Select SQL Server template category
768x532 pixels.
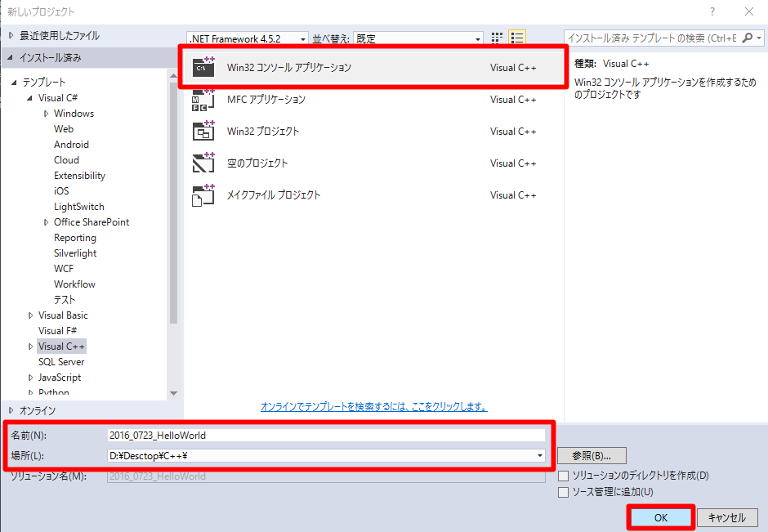(61, 362)
